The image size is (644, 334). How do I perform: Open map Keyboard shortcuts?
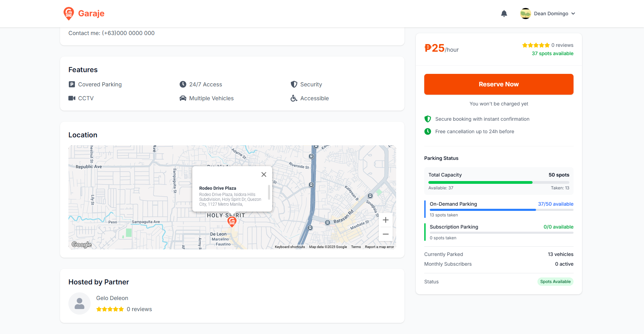point(290,247)
